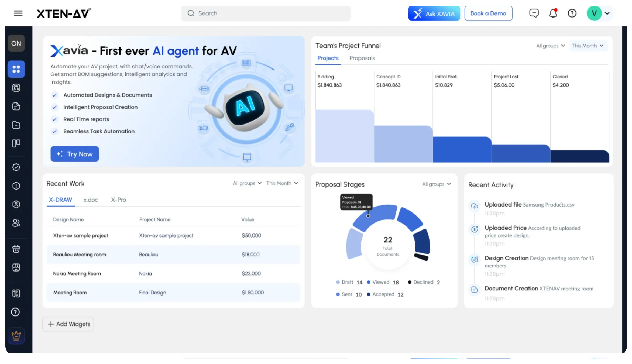The height and width of the screenshot is (364, 632).
Task: Expand All groups dropdown in Proposal Stages
Action: click(436, 184)
